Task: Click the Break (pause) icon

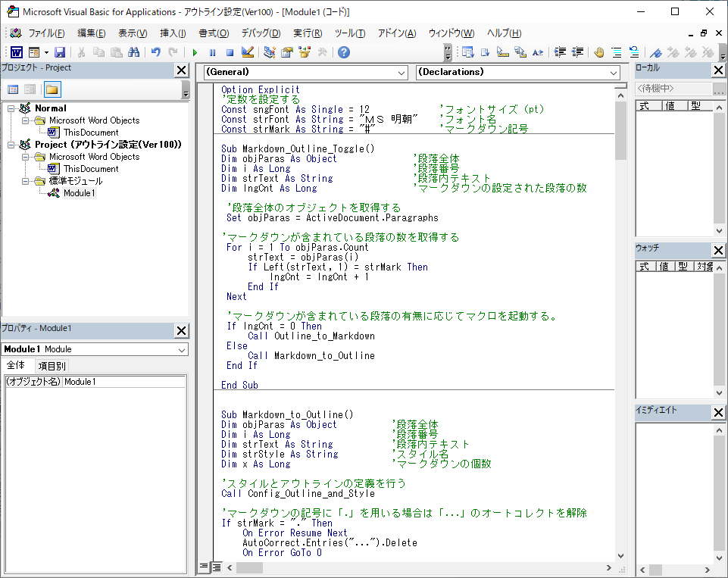Action: click(x=213, y=52)
